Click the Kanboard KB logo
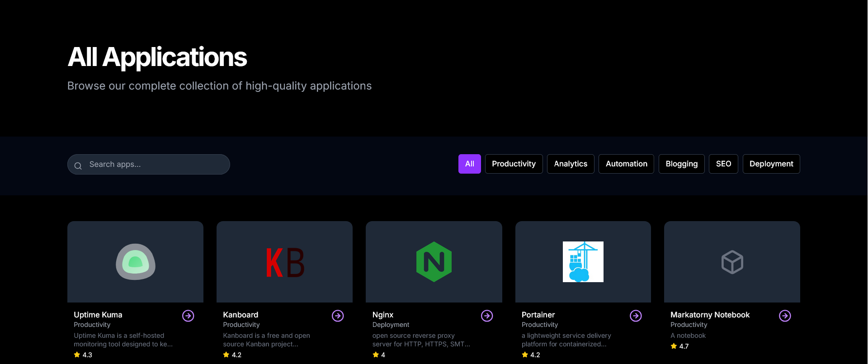Image resolution: width=868 pixels, height=364 pixels. 285,262
